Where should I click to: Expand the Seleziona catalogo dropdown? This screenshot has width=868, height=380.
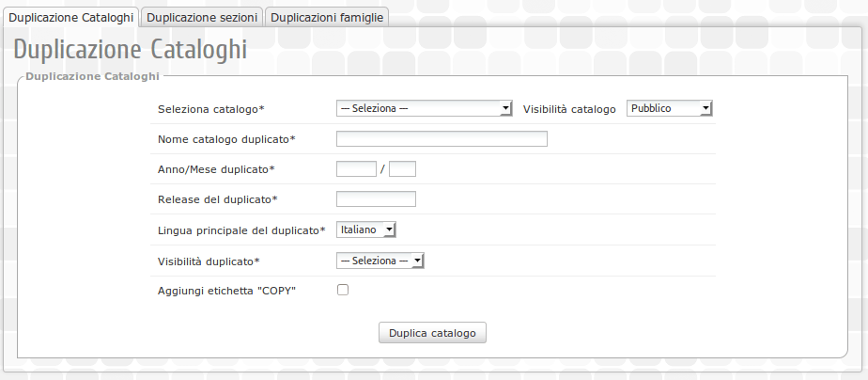(x=424, y=108)
